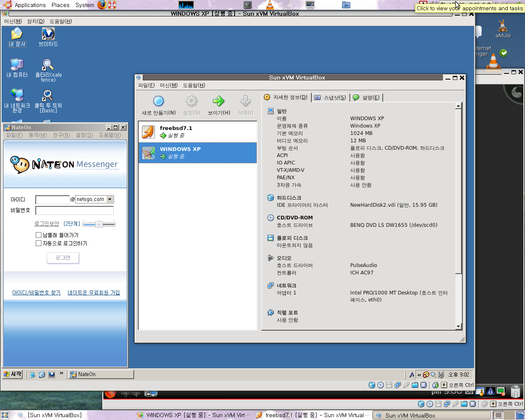Viewport: 525px width, 420px height.
Task: Open 장치(D) menu of WINDOWS XP VM window
Action: coord(36,21)
